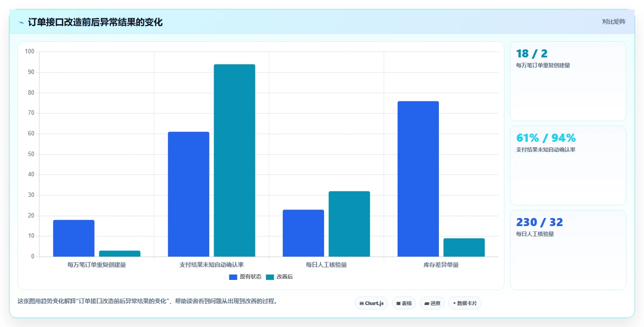Click the card value 230 / 32
Screen dimensions: 644x327
[x=539, y=222]
